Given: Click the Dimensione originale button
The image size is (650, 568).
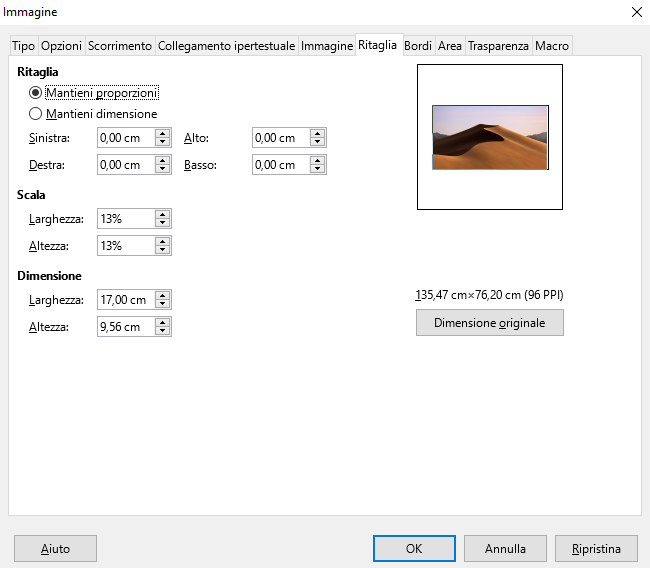Looking at the screenshot, I should (x=490, y=323).
